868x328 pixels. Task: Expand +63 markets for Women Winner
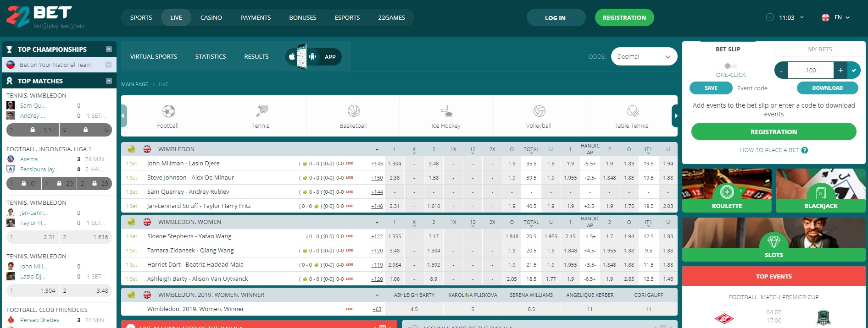(377, 309)
